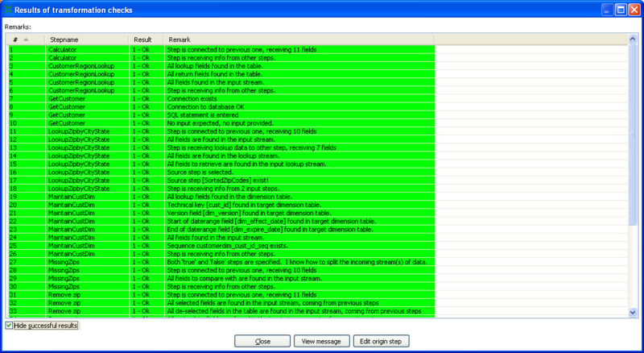The height and width of the screenshot is (353, 644).
Task: Select row 31 Remove zip step
Action: pyautogui.click(x=62, y=294)
